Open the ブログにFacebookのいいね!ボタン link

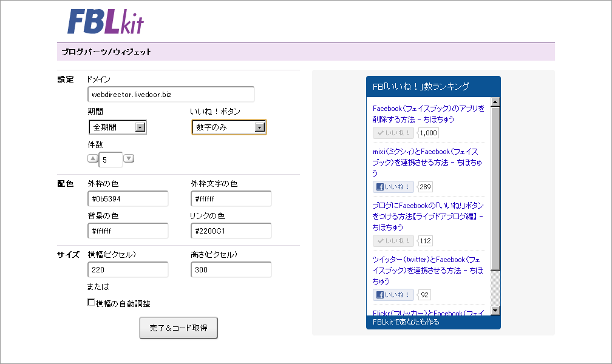(x=428, y=216)
